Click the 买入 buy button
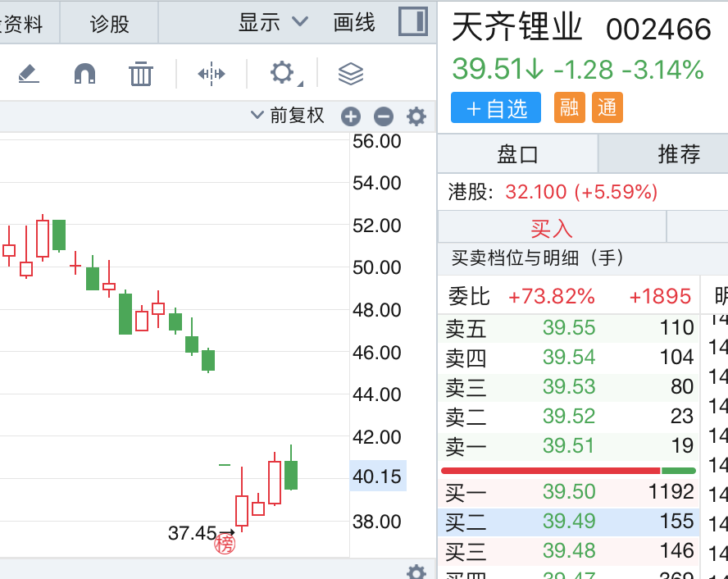 pyautogui.click(x=552, y=227)
